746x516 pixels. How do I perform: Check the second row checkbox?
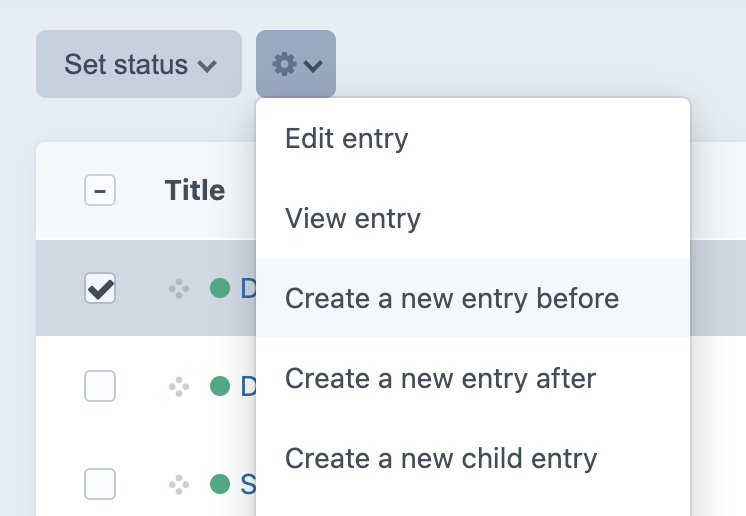tap(100, 385)
